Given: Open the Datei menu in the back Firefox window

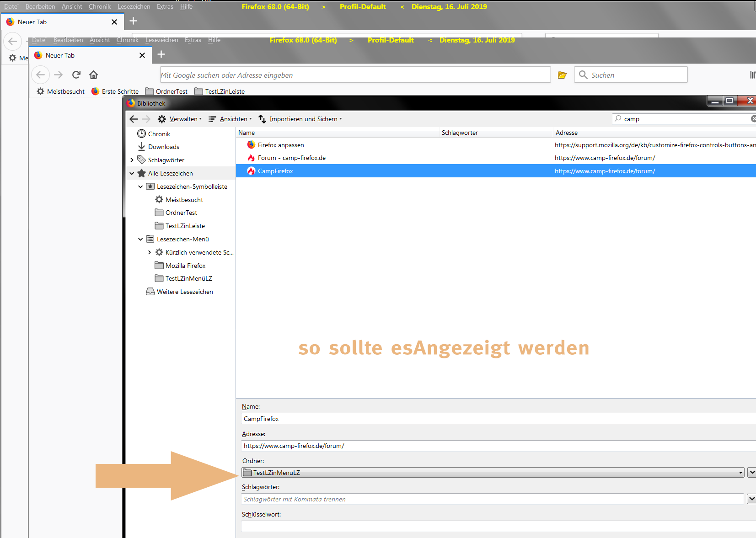Looking at the screenshot, I should [11, 7].
